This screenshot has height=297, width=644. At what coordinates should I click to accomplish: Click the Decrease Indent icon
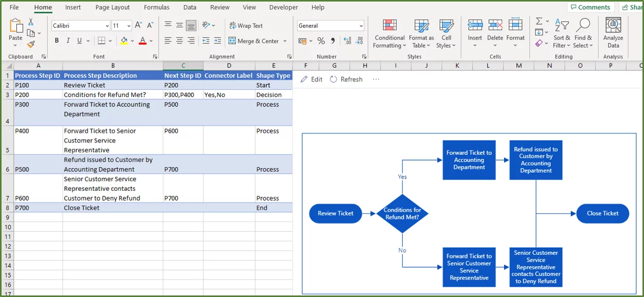click(206, 41)
